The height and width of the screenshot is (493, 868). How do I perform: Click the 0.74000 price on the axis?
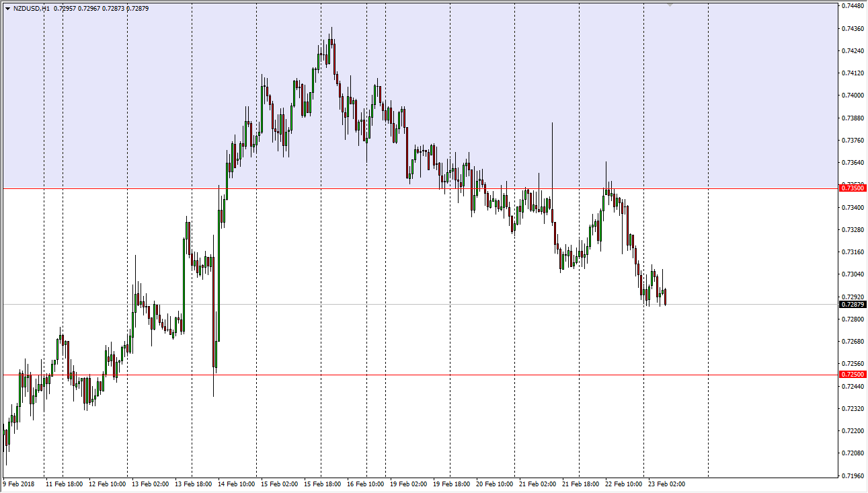852,96
